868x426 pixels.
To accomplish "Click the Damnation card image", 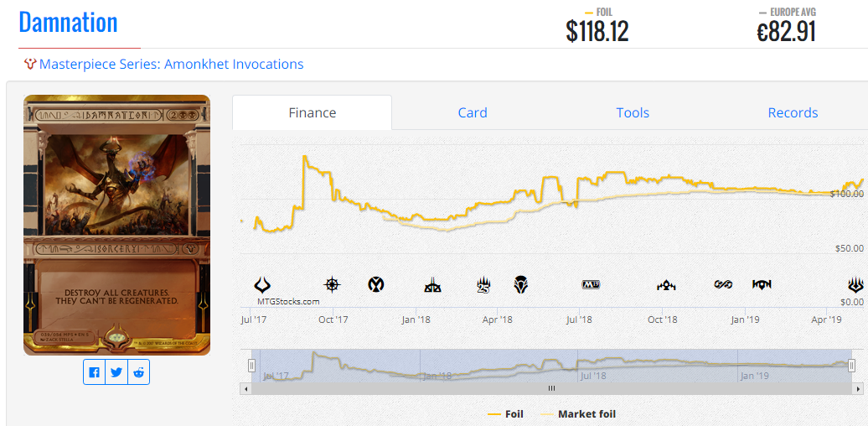I will coord(116,225).
